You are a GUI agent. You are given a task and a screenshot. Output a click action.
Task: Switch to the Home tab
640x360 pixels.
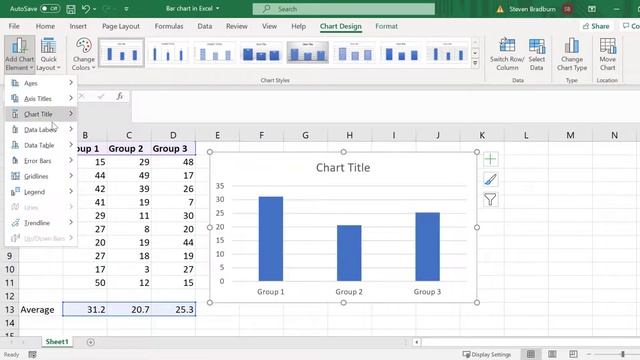pyautogui.click(x=45, y=26)
